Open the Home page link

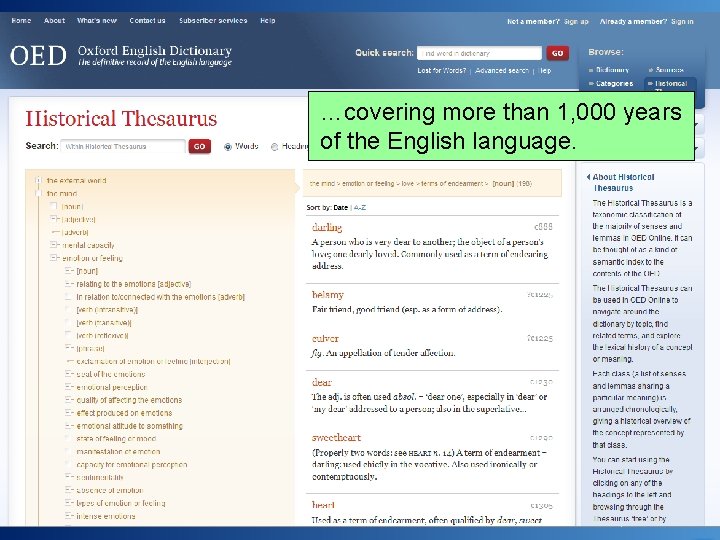[x=21, y=21]
